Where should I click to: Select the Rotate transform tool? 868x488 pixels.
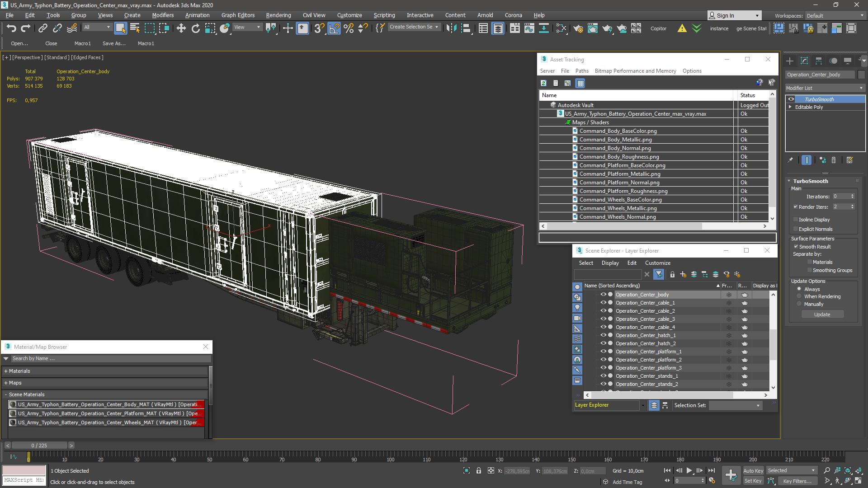(195, 28)
